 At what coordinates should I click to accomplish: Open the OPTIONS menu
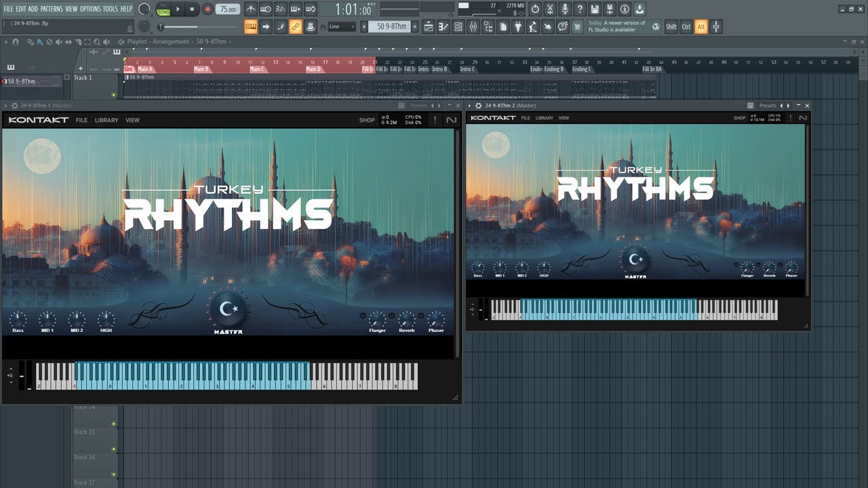90,9
